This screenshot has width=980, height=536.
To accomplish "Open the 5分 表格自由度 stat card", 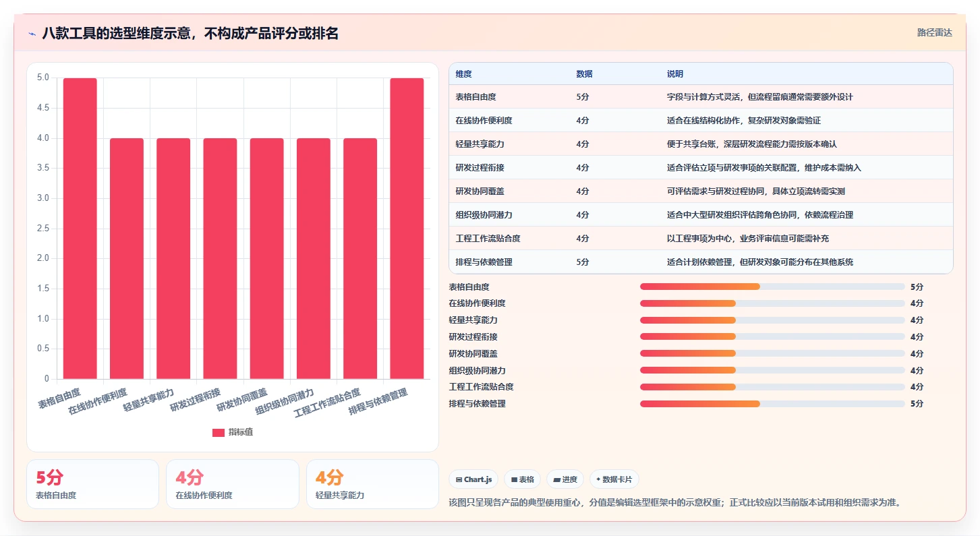I will 93,484.
